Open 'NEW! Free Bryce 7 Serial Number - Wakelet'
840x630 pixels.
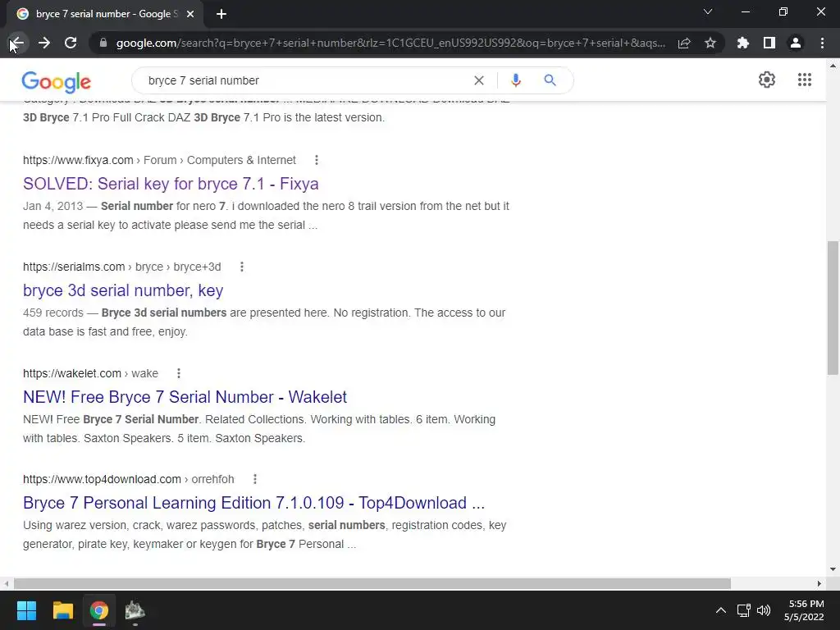coord(185,397)
